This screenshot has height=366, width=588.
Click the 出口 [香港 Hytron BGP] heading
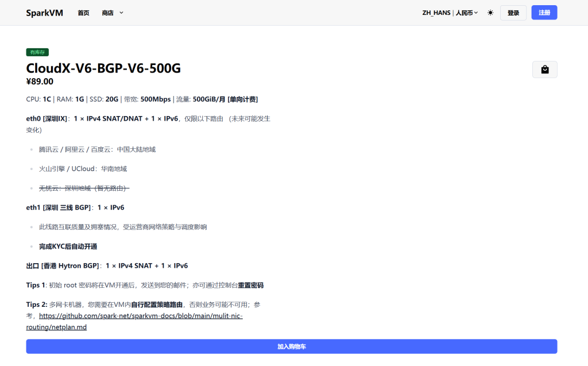(63, 265)
